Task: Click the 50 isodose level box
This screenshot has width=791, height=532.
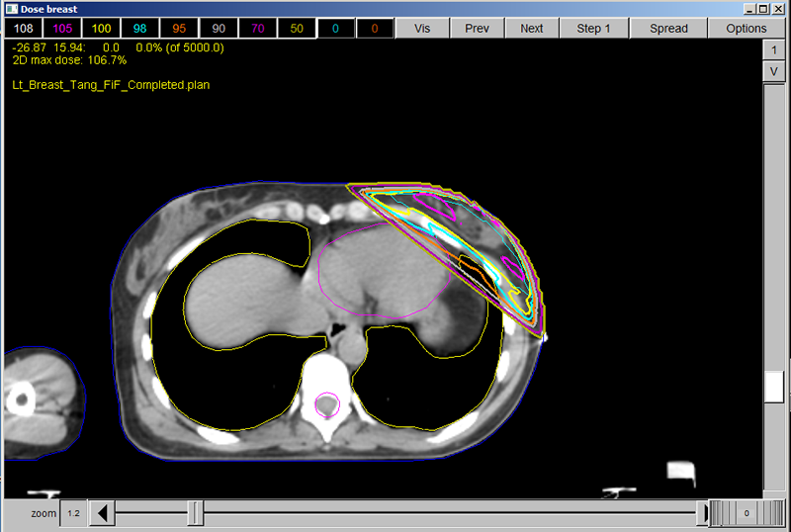Action: point(297,29)
